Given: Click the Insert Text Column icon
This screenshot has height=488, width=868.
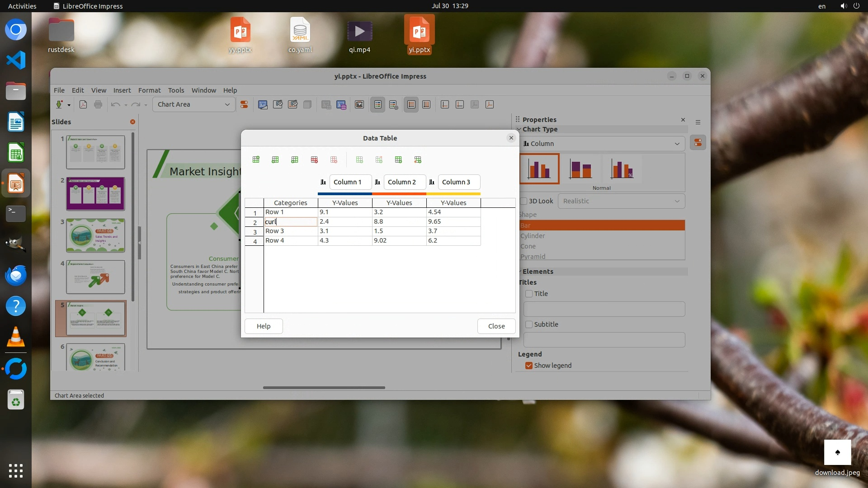Looking at the screenshot, I should pyautogui.click(x=295, y=160).
